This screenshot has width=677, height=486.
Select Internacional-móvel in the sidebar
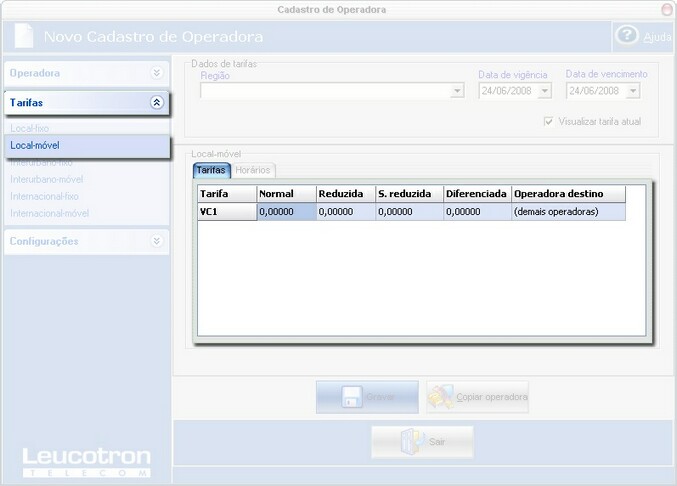pos(50,213)
